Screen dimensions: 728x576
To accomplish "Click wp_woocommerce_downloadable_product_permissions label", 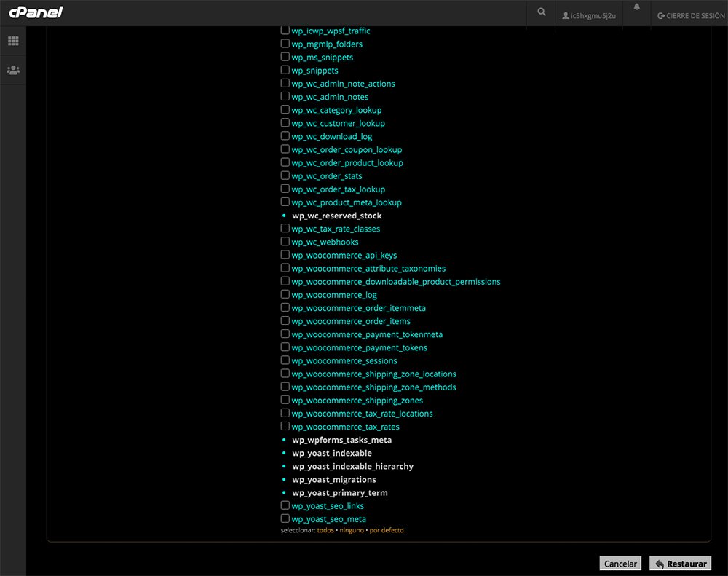I will [x=396, y=282].
